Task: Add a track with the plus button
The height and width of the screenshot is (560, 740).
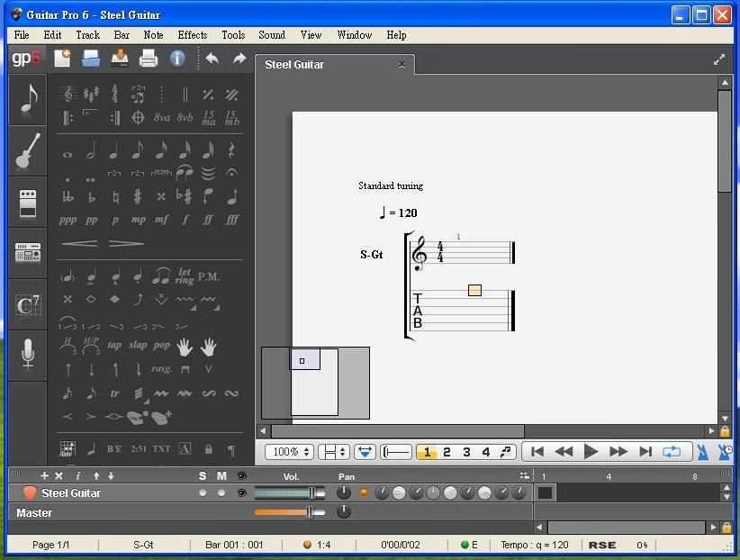Action: [44, 475]
